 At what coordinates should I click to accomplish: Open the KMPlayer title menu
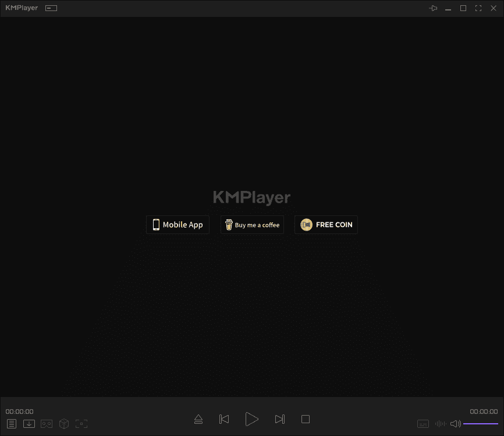click(x=22, y=8)
